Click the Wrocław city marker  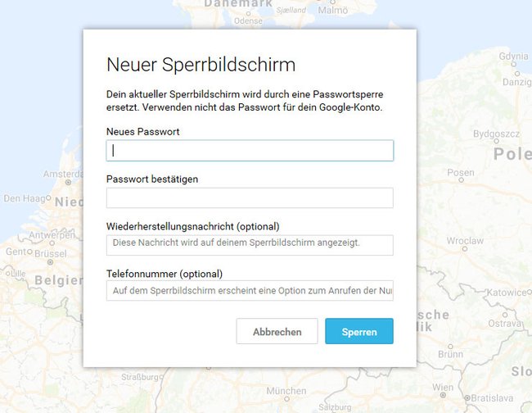[465, 249]
